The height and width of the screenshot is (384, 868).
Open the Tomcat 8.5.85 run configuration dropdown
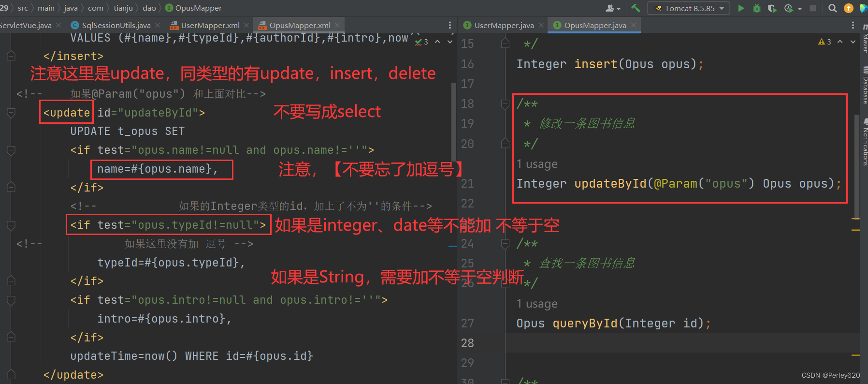tap(689, 8)
